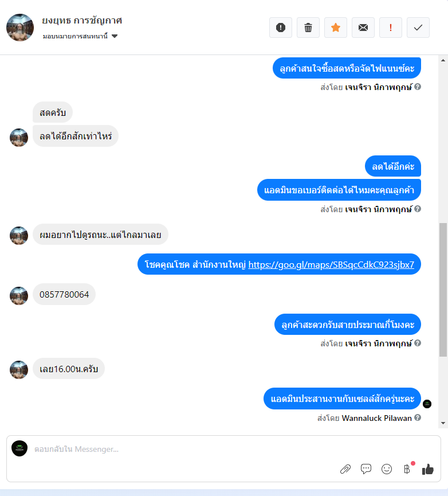
Task: Mark the conversation done with the checkmark
Action: tap(418, 28)
